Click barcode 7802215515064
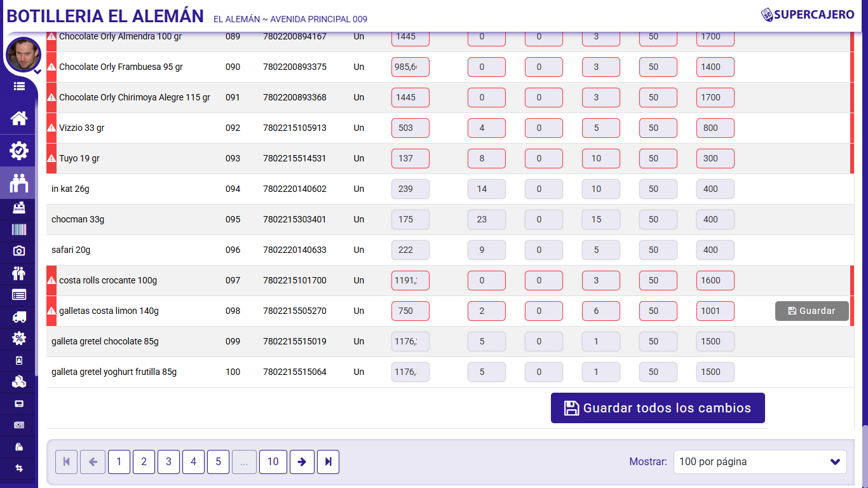 click(x=295, y=372)
